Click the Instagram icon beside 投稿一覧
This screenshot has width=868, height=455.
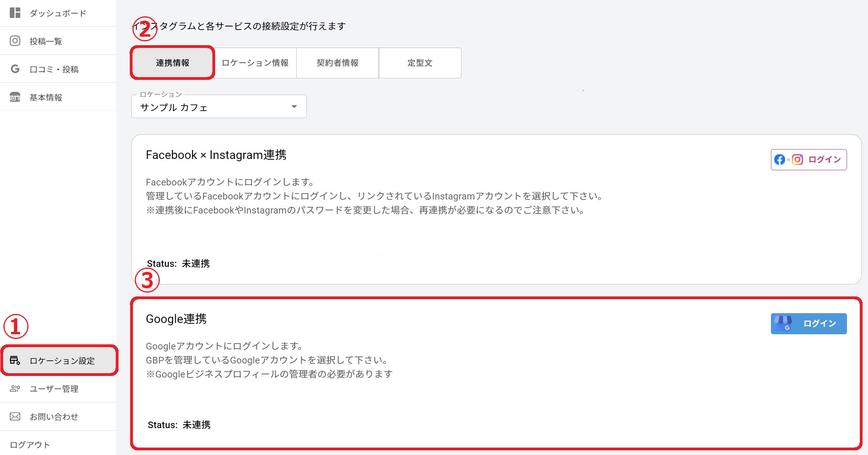(x=15, y=41)
